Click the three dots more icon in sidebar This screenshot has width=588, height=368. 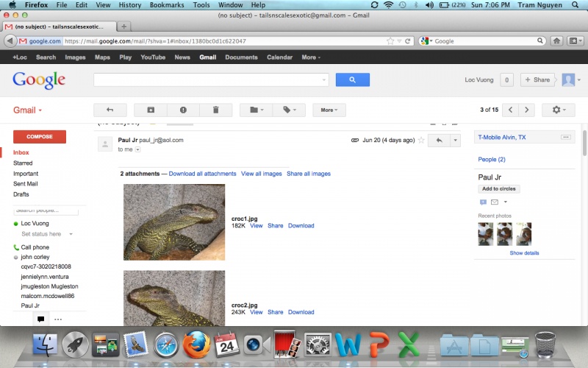click(x=58, y=319)
